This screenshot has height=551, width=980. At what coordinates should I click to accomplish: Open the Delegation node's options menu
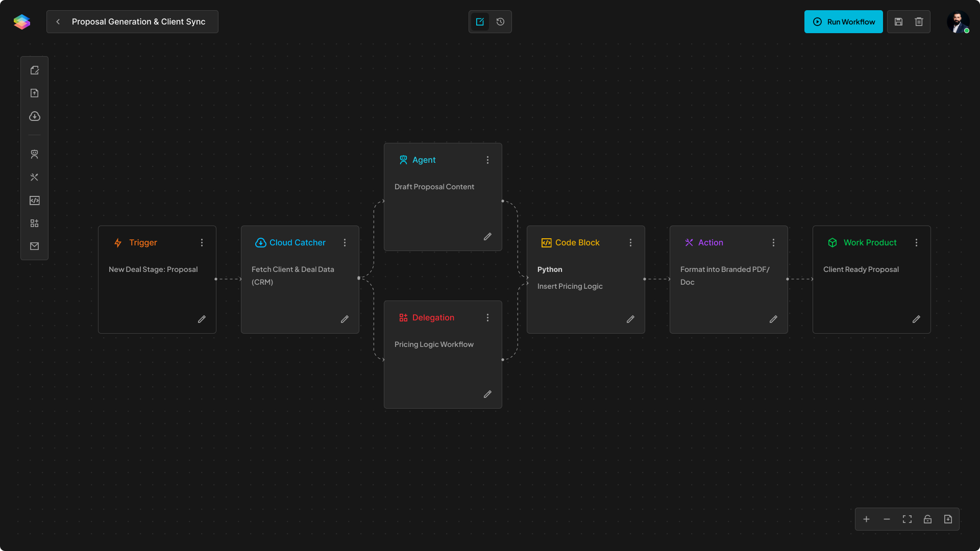487,318
